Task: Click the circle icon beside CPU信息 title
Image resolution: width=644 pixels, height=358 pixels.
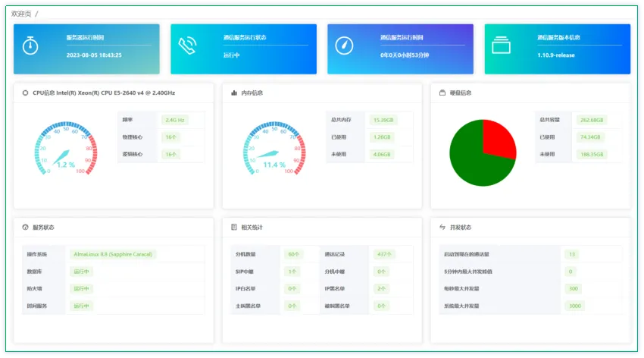Action: tap(26, 93)
